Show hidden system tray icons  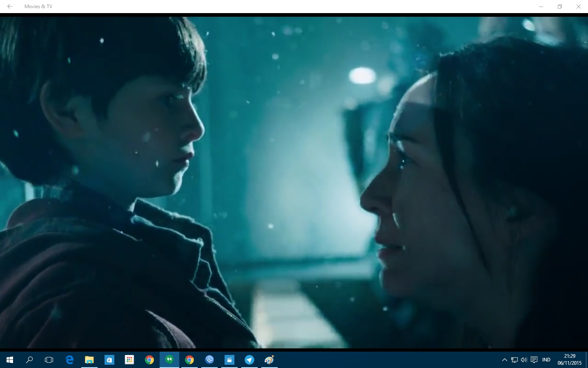[x=504, y=360]
